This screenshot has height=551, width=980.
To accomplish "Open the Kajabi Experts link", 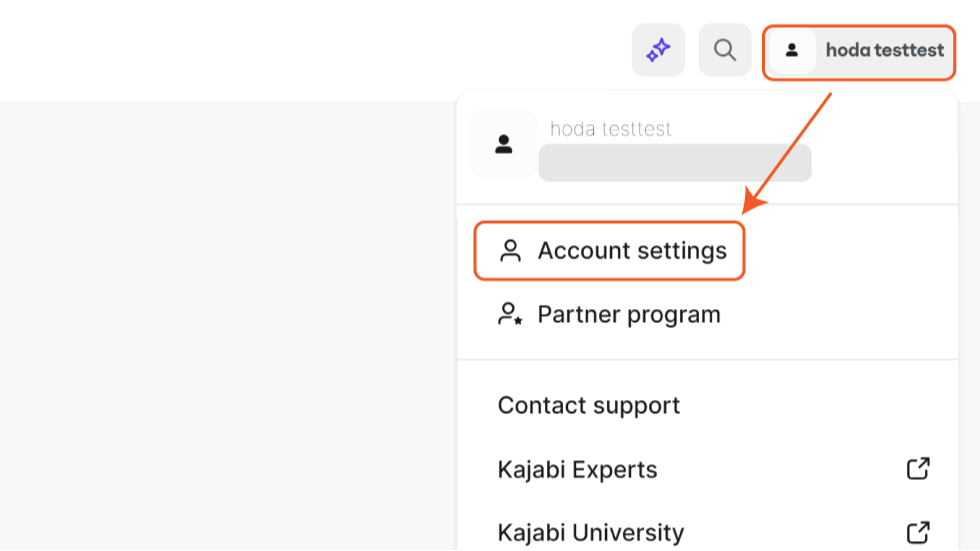I will coord(577,470).
